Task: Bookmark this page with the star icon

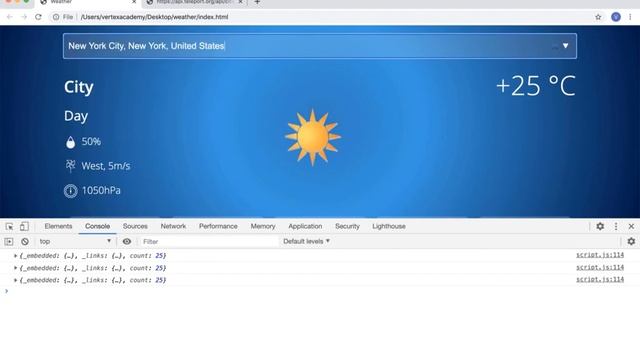Action: point(598,17)
